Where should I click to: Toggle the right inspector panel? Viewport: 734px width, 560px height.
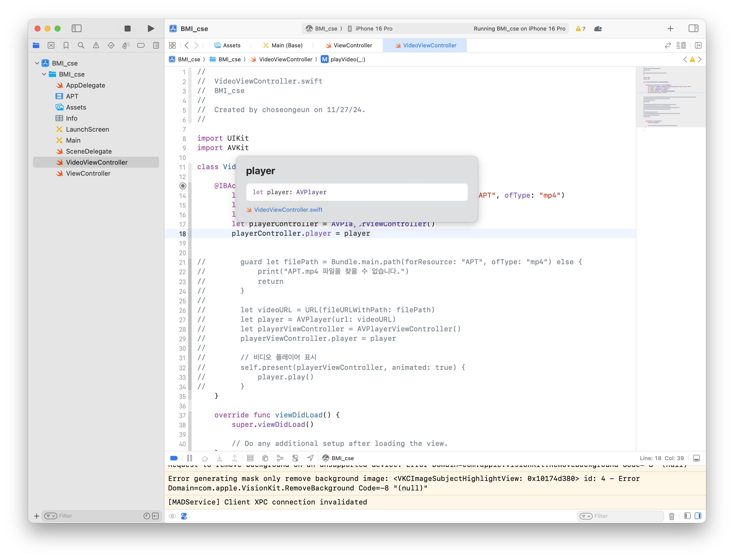click(x=693, y=29)
